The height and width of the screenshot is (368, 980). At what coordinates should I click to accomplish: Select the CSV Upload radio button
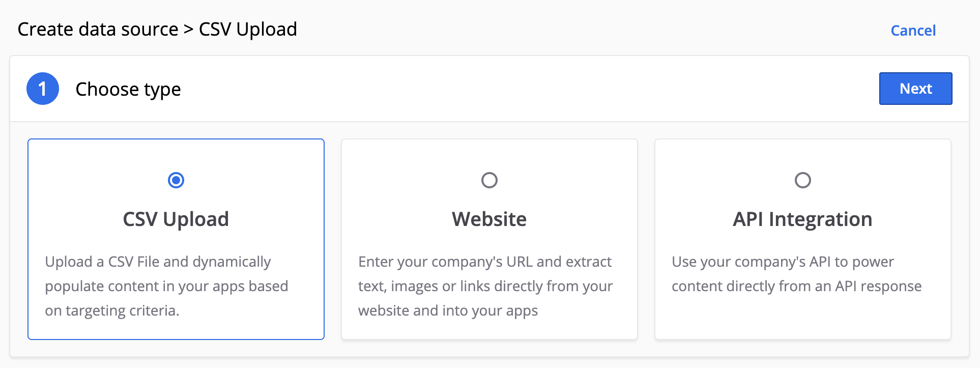(x=176, y=180)
